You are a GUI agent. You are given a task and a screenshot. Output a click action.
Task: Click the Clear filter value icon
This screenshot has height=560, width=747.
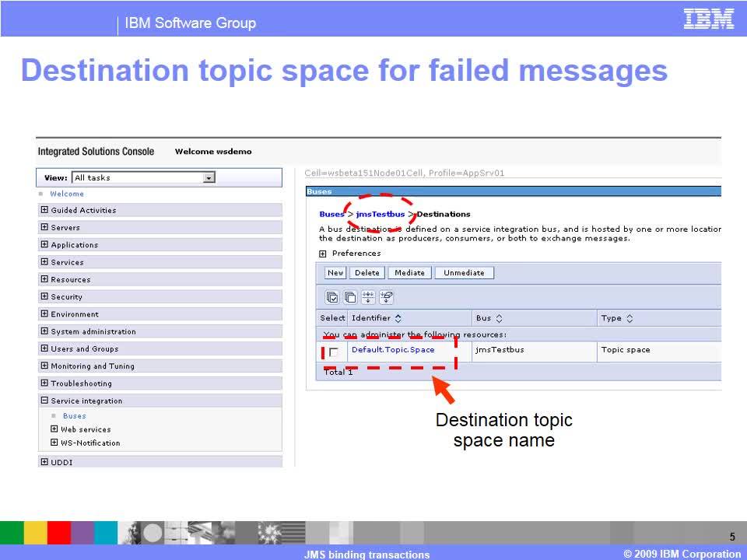click(x=387, y=297)
